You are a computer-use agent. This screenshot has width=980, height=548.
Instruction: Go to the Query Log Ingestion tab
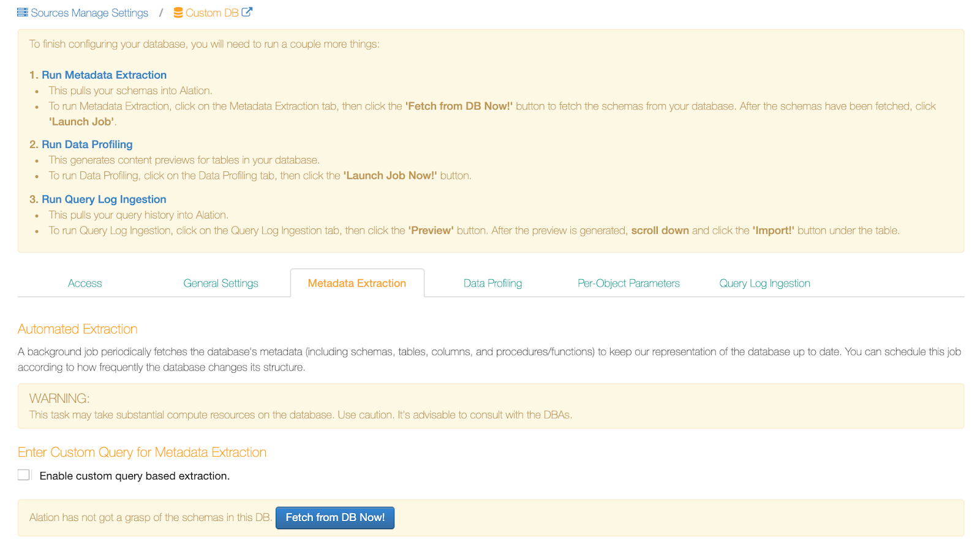[x=765, y=283]
